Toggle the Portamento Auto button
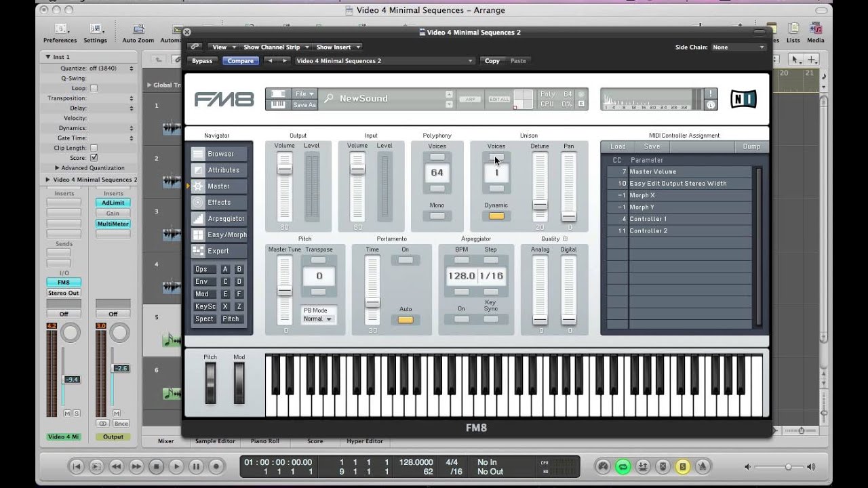868x488 pixels. (x=406, y=320)
